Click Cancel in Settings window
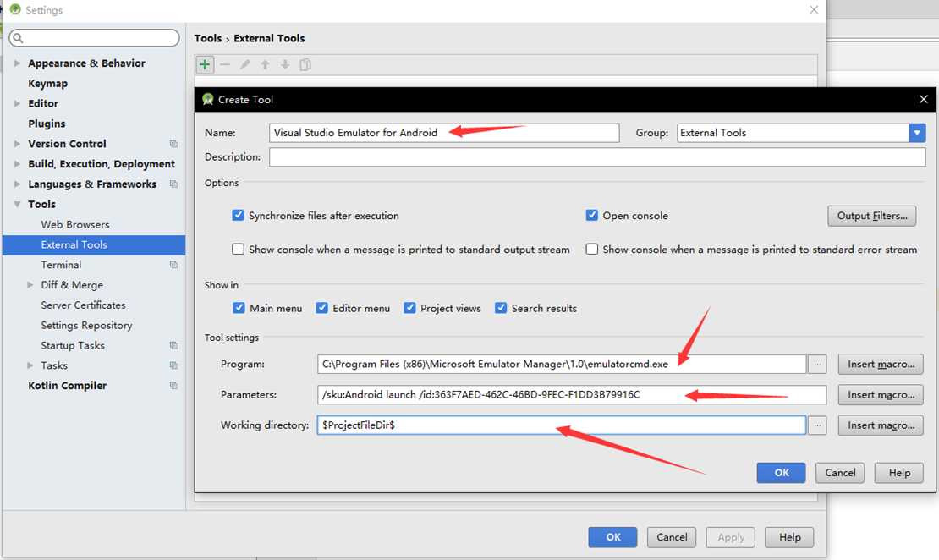The height and width of the screenshot is (560, 939). coord(672,537)
